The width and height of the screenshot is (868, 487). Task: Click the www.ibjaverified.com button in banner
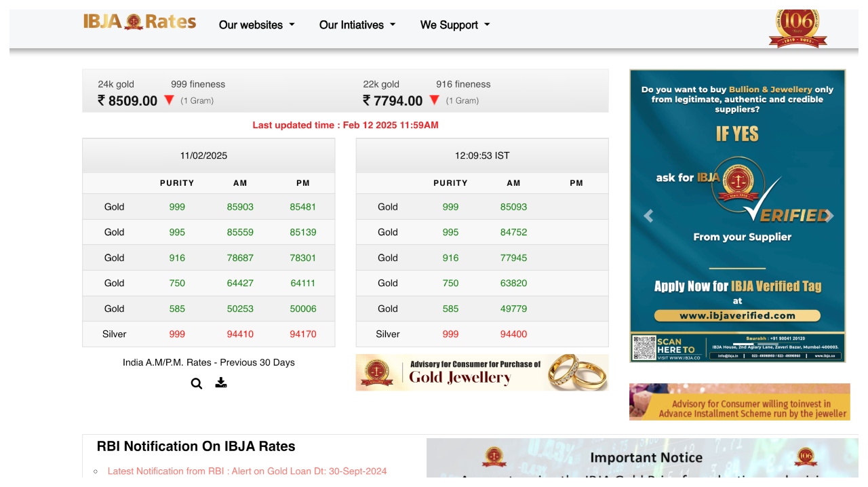pyautogui.click(x=737, y=315)
